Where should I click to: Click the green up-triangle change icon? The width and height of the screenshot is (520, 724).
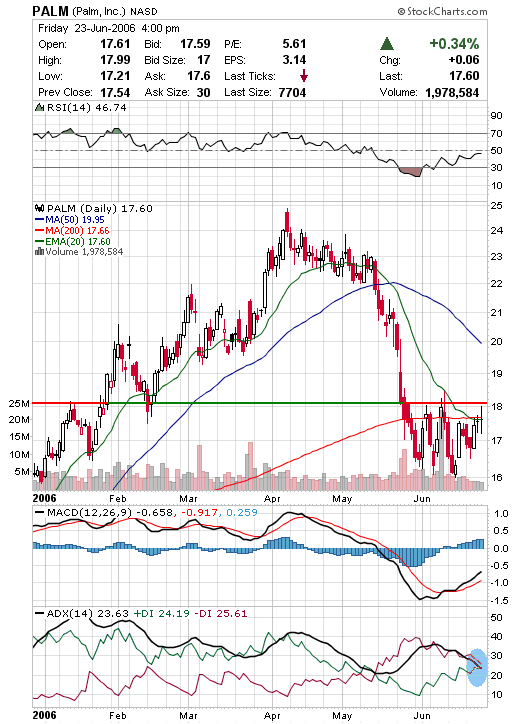point(387,44)
